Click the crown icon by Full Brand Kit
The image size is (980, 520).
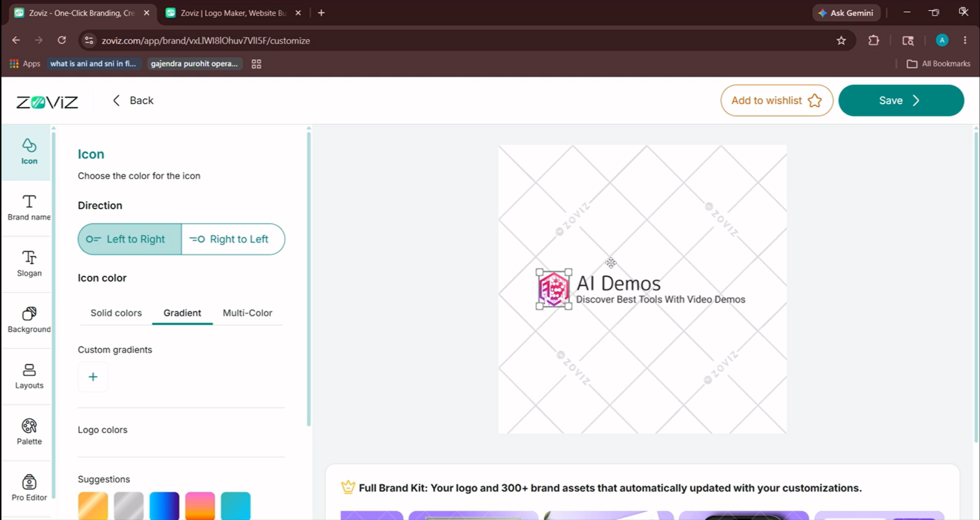(x=348, y=487)
